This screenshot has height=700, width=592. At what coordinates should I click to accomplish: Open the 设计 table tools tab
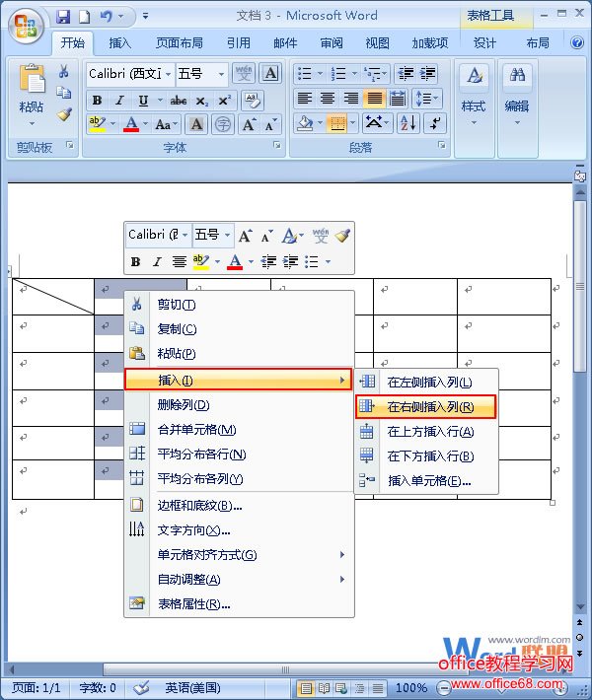[x=484, y=42]
